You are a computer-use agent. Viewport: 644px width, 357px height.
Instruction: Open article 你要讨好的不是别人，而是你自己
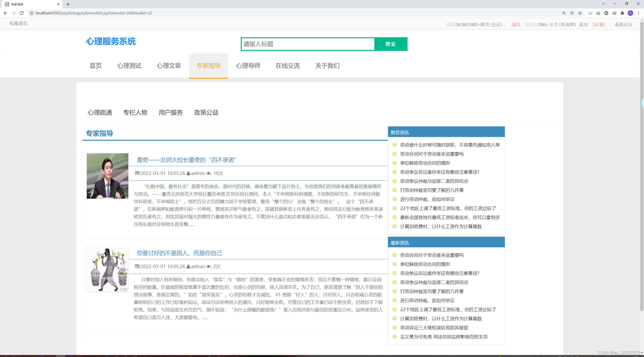coord(179,253)
